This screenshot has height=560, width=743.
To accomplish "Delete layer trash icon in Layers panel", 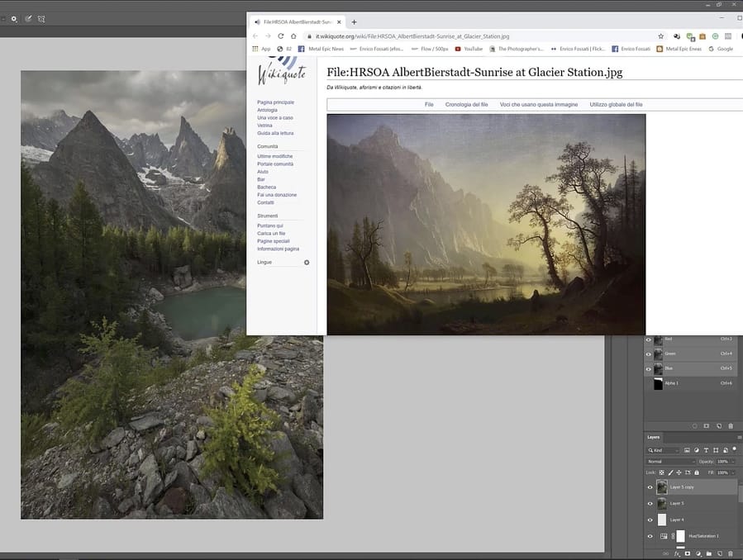I will (x=731, y=553).
